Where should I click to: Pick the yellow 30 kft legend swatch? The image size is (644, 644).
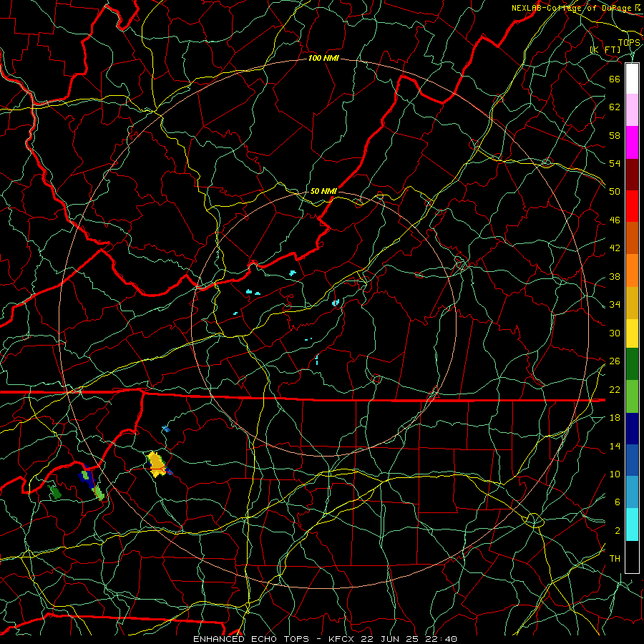coord(632,333)
